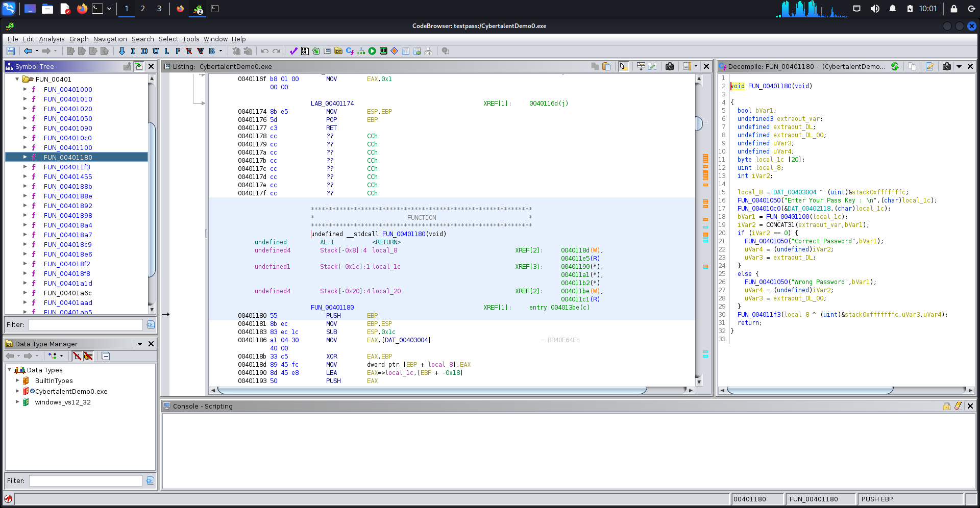980x508 pixels.
Task: Click the blue down-arrow direction toggle
Action: pyautogui.click(x=121, y=51)
